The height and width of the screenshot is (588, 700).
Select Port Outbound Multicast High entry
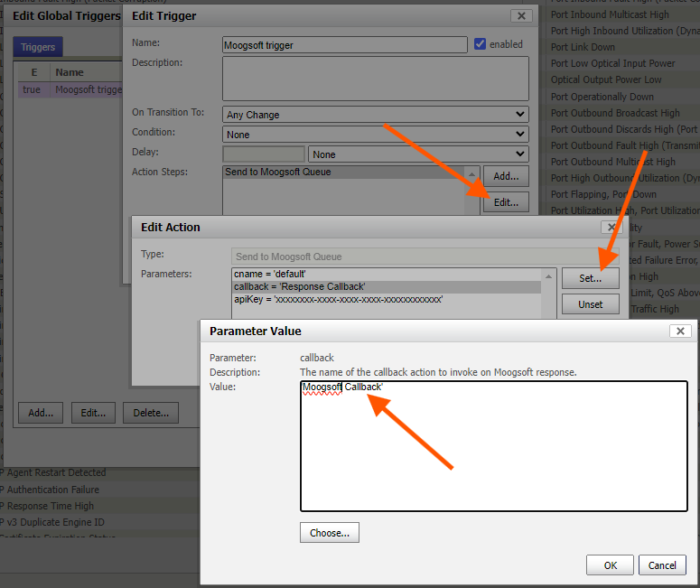click(x=613, y=162)
